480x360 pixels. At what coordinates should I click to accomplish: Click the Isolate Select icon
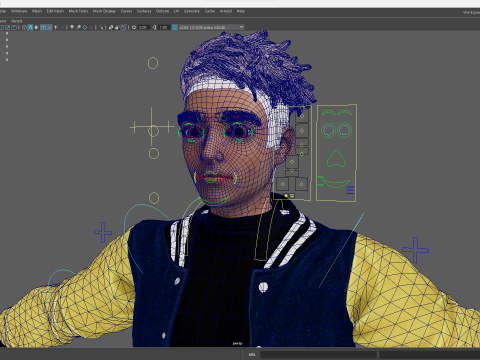pyautogui.click(x=101, y=27)
